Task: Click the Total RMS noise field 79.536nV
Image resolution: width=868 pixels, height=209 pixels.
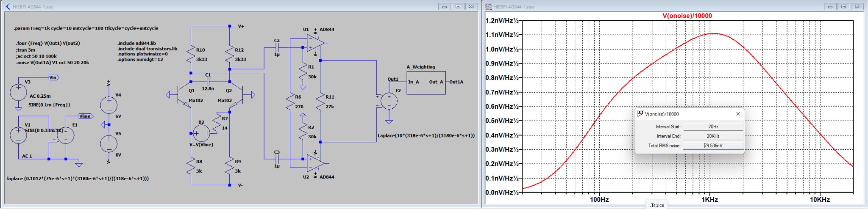Action: click(713, 146)
